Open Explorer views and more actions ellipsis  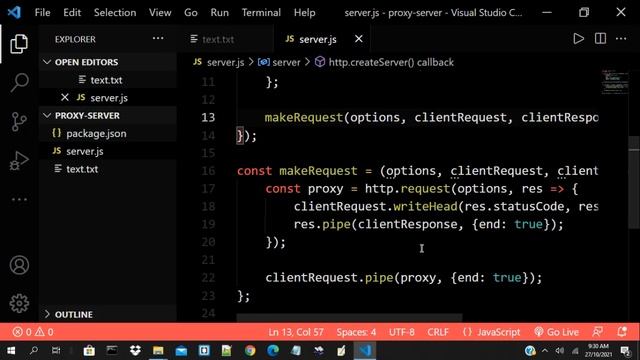click(158, 39)
